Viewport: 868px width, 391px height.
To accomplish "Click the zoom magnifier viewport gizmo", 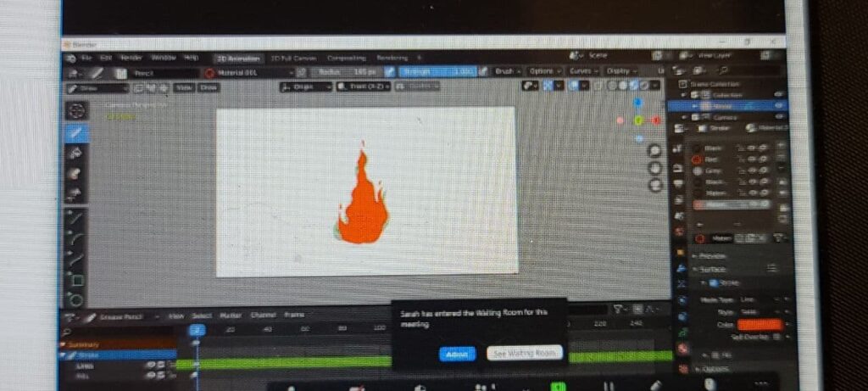I will [x=654, y=151].
